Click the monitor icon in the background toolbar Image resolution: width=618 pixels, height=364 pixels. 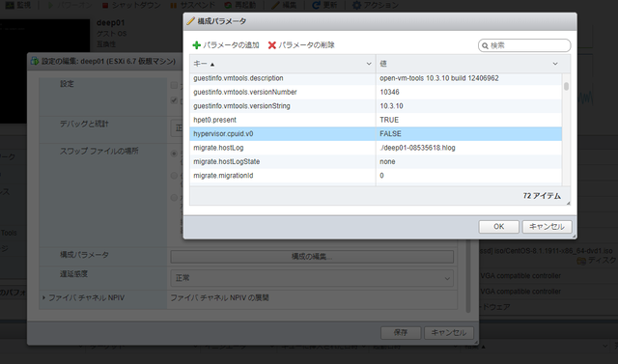coord(10,5)
